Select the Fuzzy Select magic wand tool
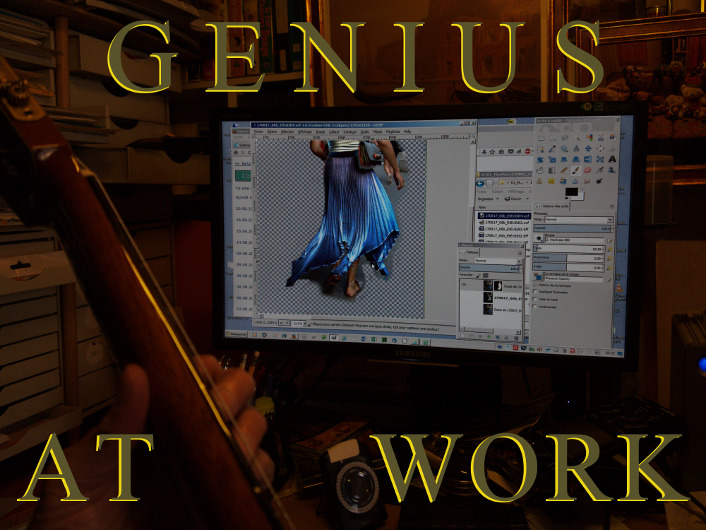 [x=577, y=138]
